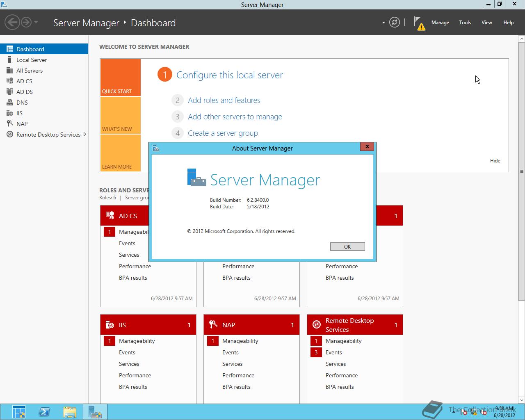
Task: Open the Tools menu
Action: click(465, 23)
